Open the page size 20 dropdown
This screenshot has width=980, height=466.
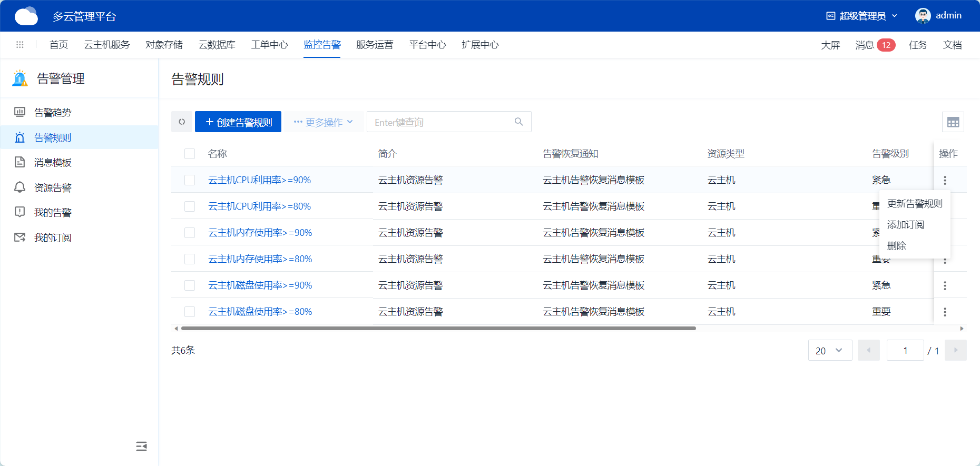(830, 351)
